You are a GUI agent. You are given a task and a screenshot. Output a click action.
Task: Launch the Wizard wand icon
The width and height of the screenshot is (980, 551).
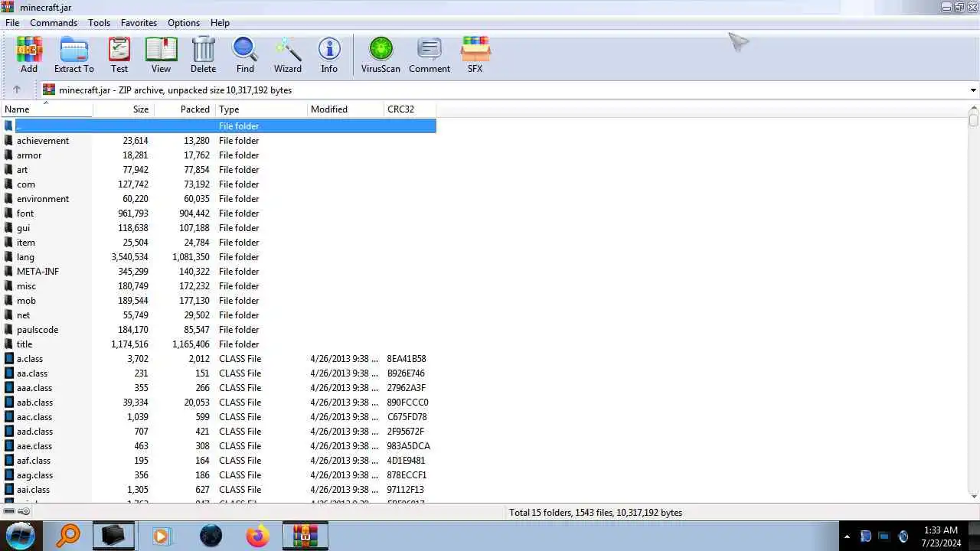click(288, 50)
